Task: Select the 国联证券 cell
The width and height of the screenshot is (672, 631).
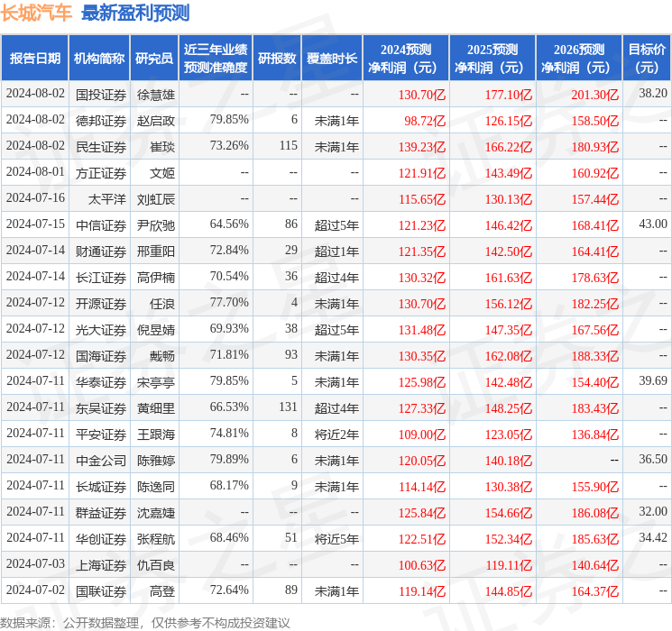Action: 101,591
